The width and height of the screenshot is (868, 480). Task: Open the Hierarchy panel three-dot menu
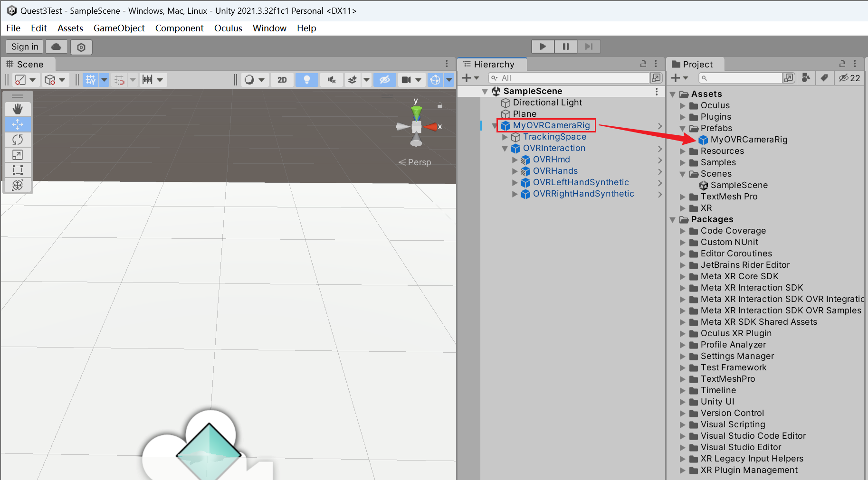(656, 64)
